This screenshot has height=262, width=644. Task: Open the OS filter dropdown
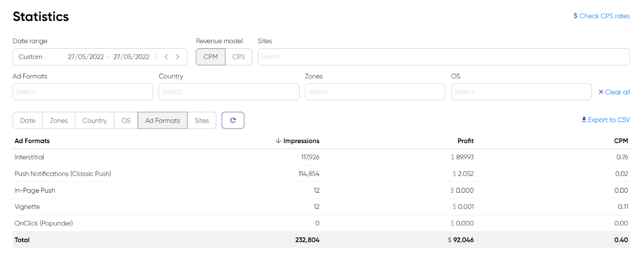tap(521, 92)
